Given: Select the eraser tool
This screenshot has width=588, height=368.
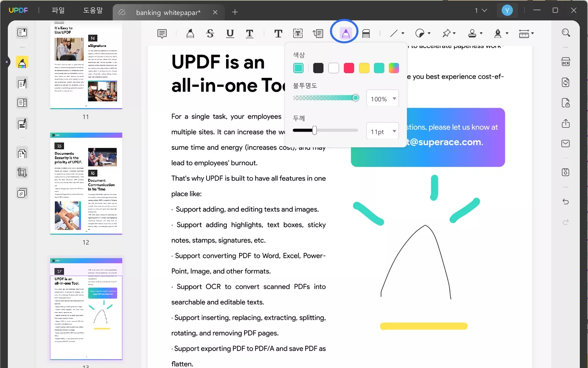Looking at the screenshot, I should pyautogui.click(x=366, y=33).
